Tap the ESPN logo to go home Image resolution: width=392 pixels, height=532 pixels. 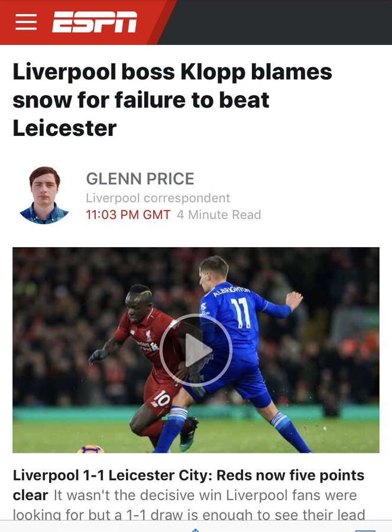pyautogui.click(x=95, y=22)
